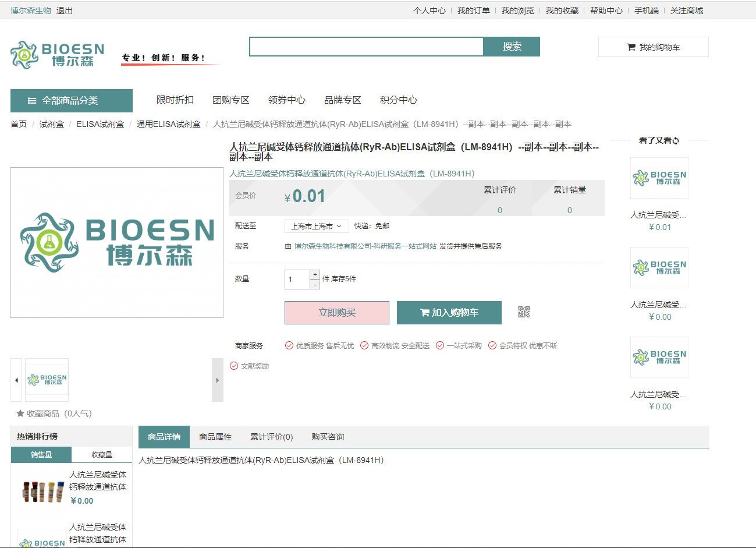This screenshot has width=756, height=548.
Task: Click the 搜索 search button
Action: (x=512, y=47)
